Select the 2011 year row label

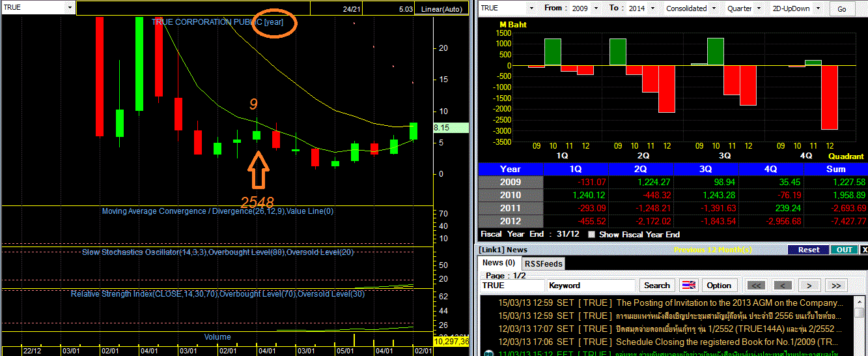click(511, 208)
